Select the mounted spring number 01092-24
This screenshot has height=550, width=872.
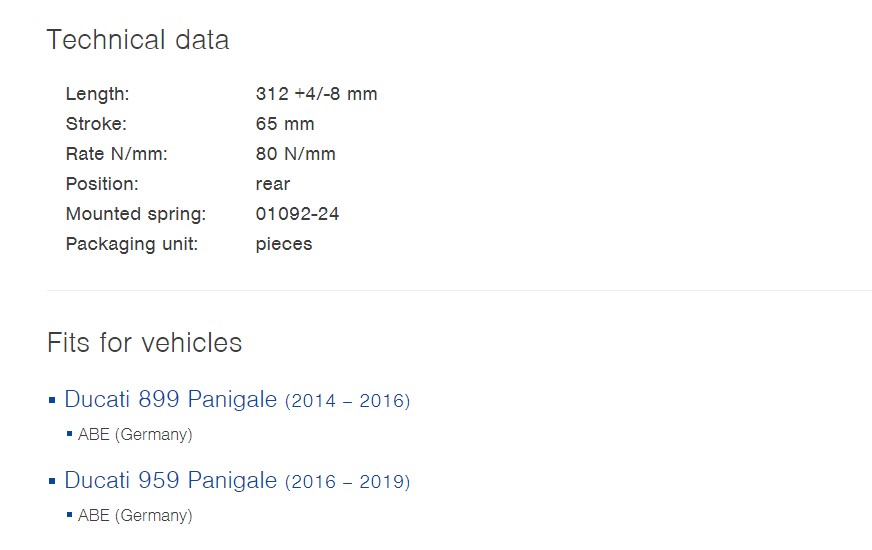click(297, 214)
